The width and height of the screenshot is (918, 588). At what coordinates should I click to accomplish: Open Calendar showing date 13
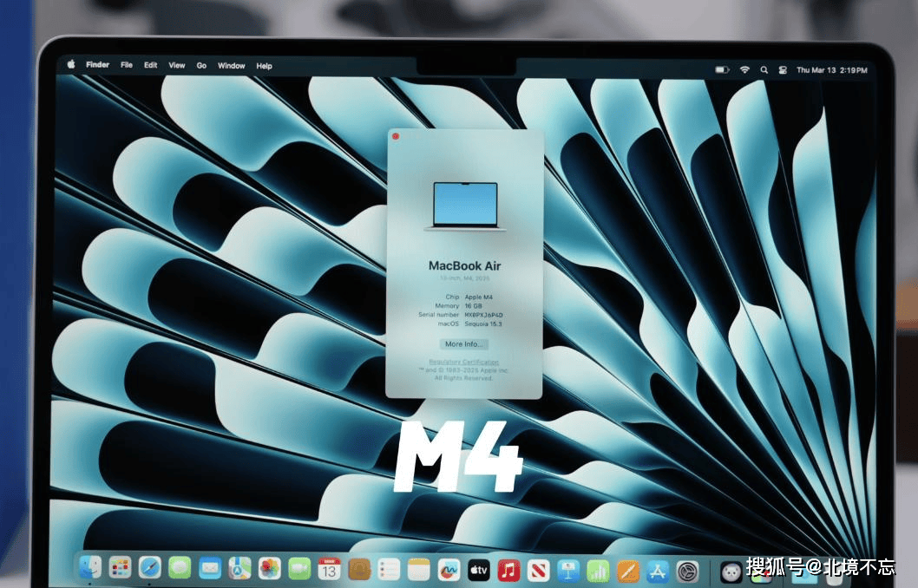(329, 569)
